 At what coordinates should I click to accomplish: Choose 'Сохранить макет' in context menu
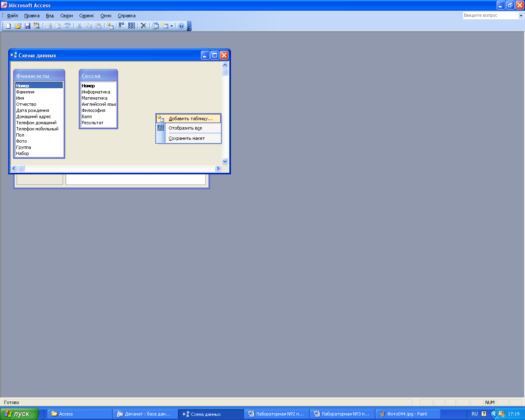point(189,138)
